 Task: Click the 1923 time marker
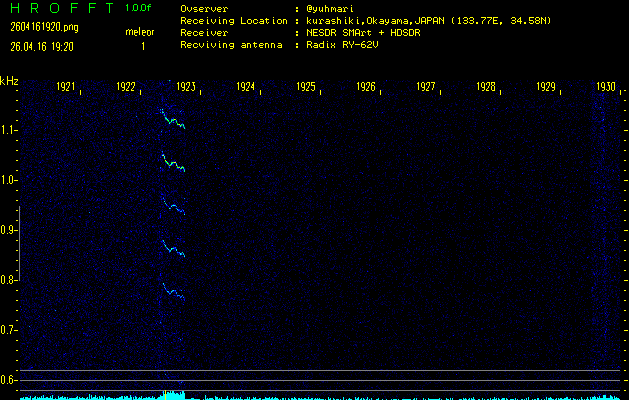pos(185,87)
